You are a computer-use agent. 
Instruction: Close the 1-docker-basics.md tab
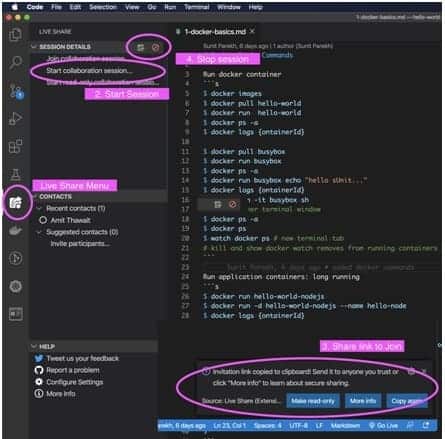point(252,31)
